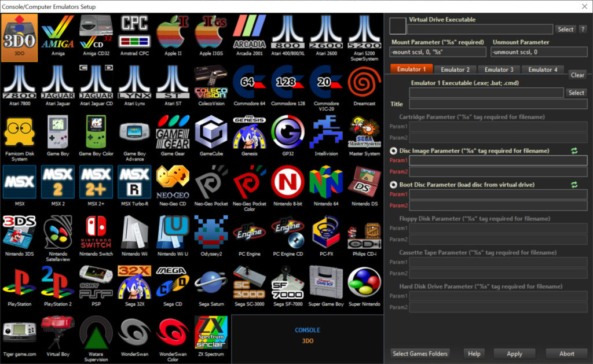The image size is (593, 364).
Task: Focus Disc Image Parameter Param1 field
Action: [x=498, y=160]
